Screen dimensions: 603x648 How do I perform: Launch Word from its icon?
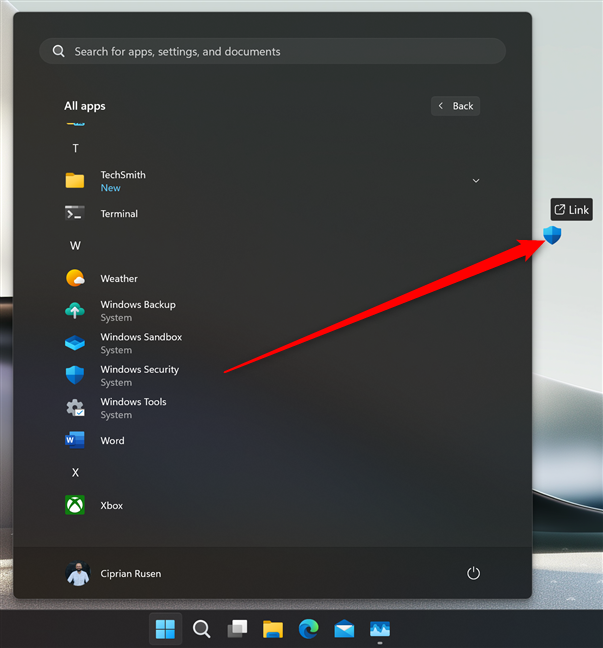click(75, 440)
